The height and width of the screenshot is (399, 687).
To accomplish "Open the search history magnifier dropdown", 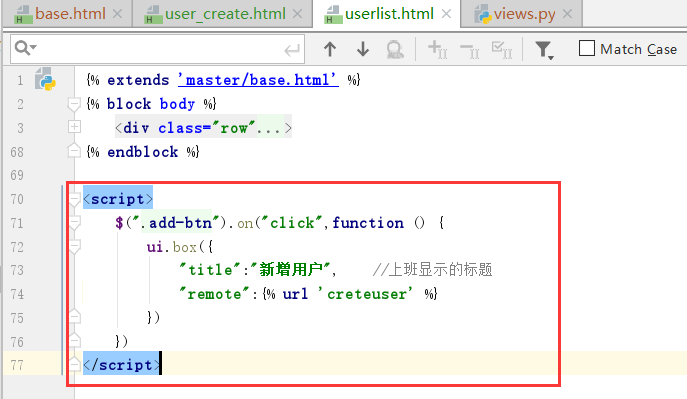I will 25,48.
